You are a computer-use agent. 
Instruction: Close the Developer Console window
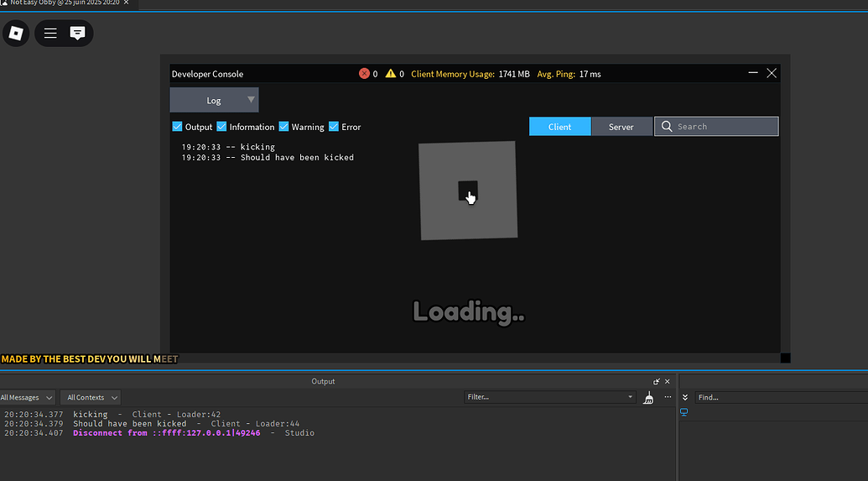click(x=772, y=73)
